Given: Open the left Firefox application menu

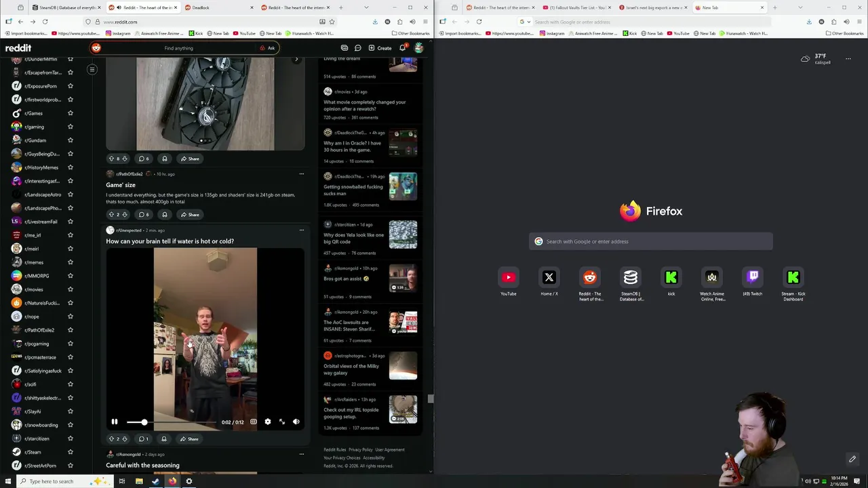Looking at the screenshot, I should (425, 22).
